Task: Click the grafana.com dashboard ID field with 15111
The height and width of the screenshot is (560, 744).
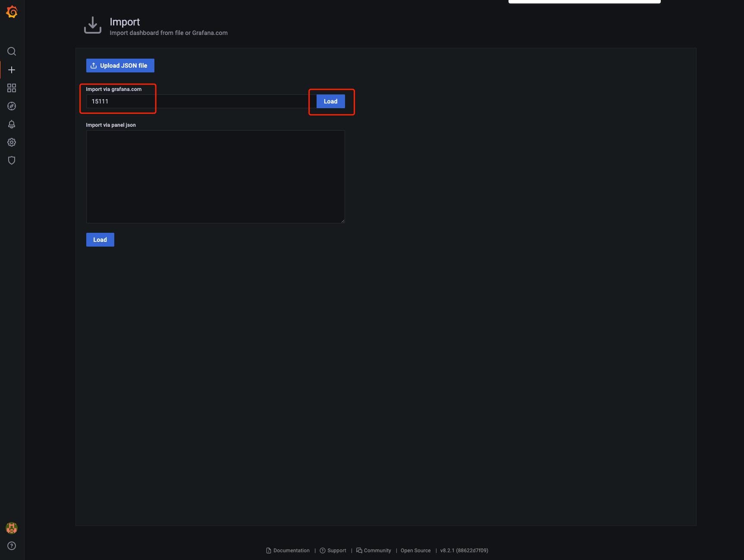Action: point(201,101)
